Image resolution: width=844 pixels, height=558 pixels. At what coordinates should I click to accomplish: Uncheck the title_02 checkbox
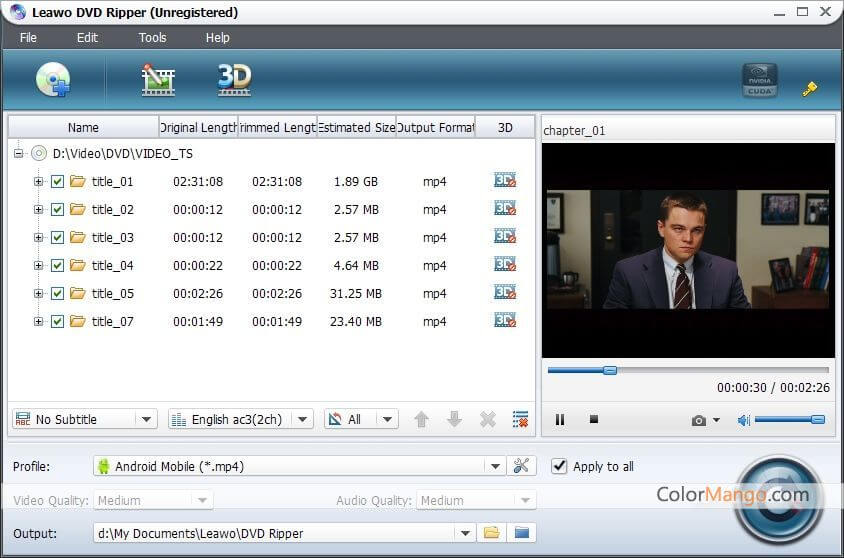58,210
